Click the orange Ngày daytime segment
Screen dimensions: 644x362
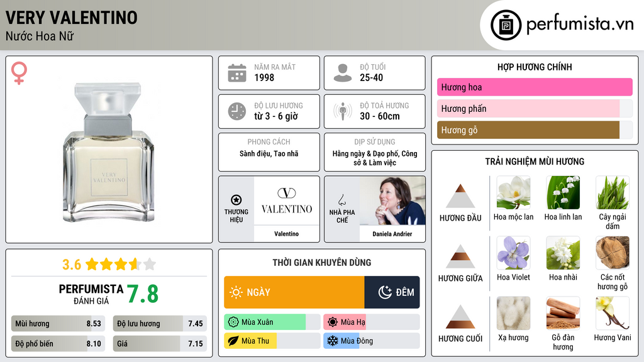pos(294,292)
